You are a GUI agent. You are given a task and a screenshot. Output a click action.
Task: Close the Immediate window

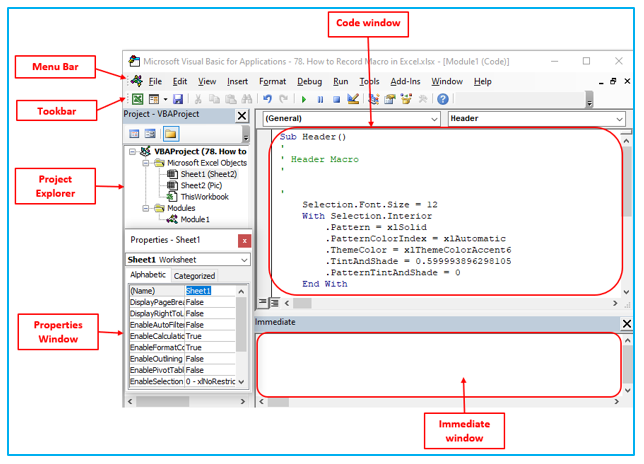click(x=627, y=324)
